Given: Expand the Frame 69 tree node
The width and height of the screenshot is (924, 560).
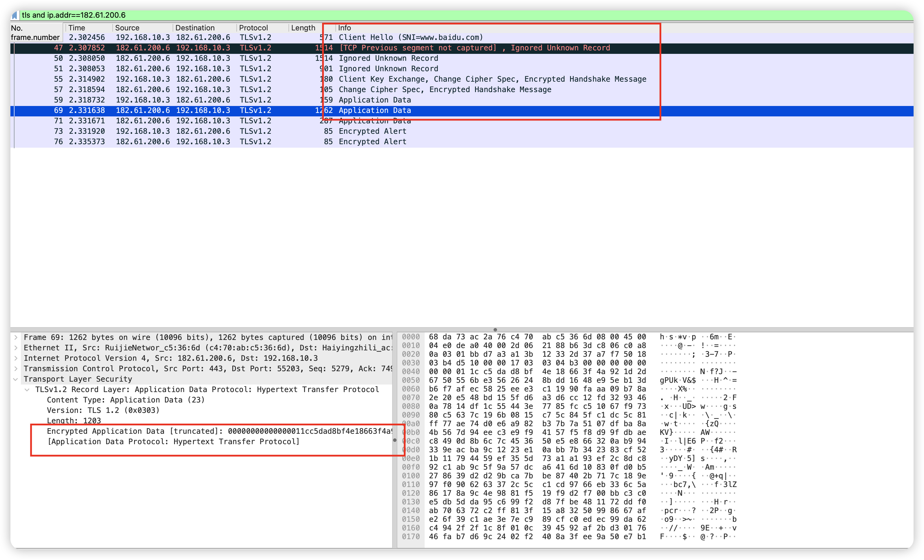Looking at the screenshot, I should pyautogui.click(x=16, y=337).
